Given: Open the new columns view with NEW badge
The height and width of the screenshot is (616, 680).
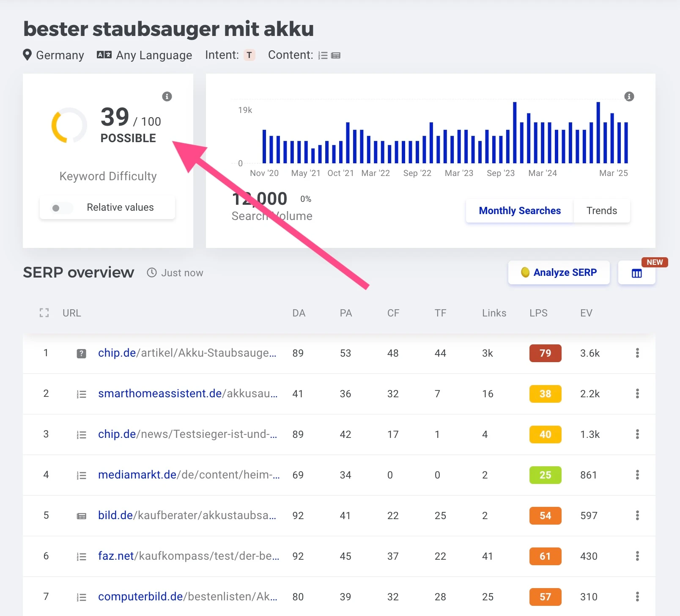Looking at the screenshot, I should (636, 273).
